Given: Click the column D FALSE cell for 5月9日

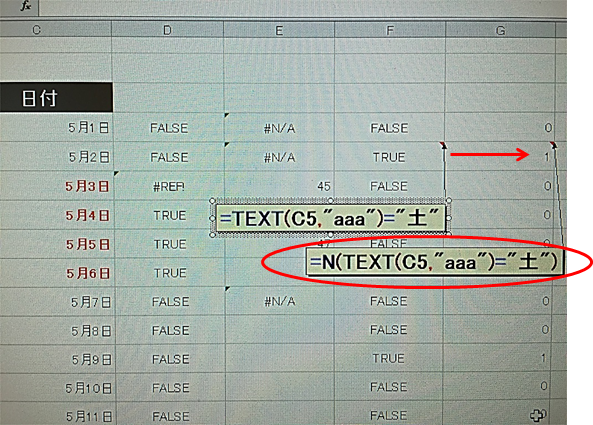Looking at the screenshot, I should (171, 359).
